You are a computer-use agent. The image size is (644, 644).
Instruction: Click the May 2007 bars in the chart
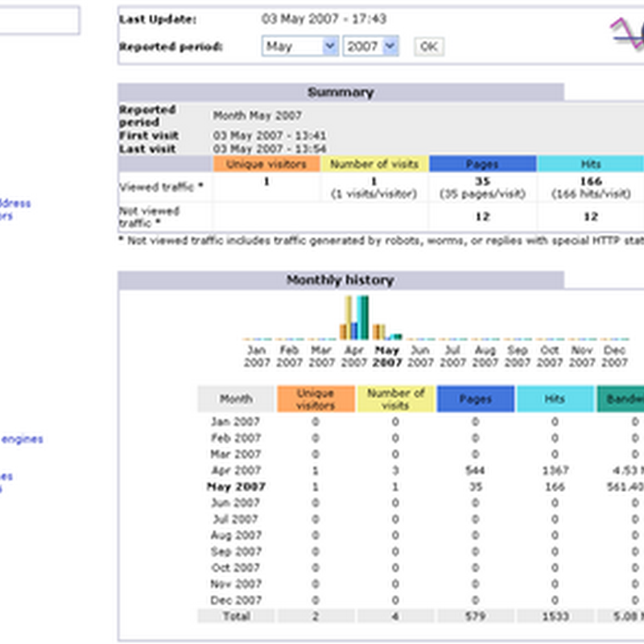click(387, 332)
